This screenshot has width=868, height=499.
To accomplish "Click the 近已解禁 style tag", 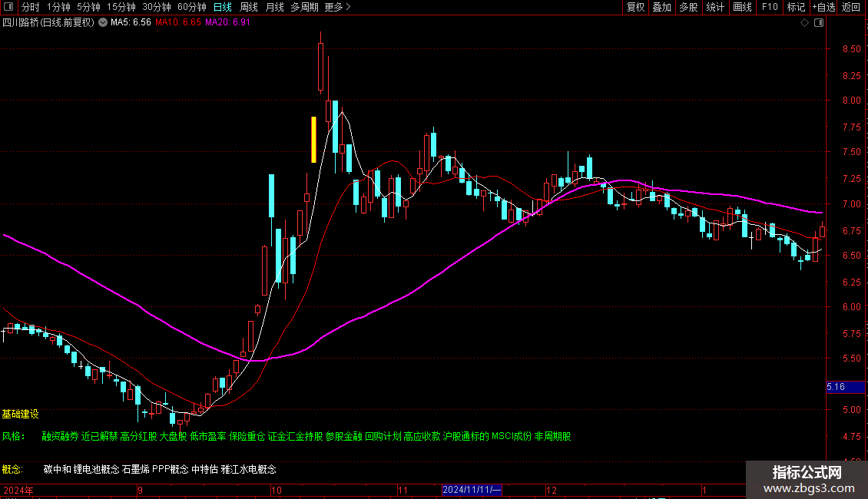I will 100,437.
